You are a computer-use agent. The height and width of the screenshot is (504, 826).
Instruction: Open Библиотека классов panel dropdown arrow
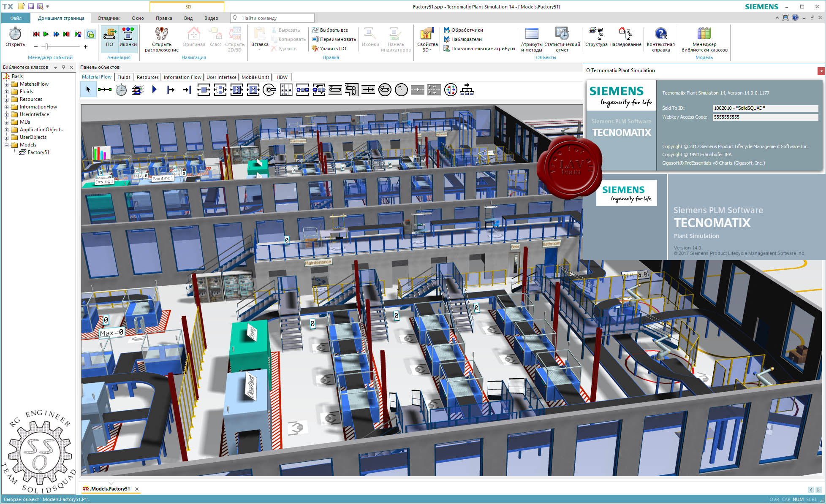[x=55, y=67]
